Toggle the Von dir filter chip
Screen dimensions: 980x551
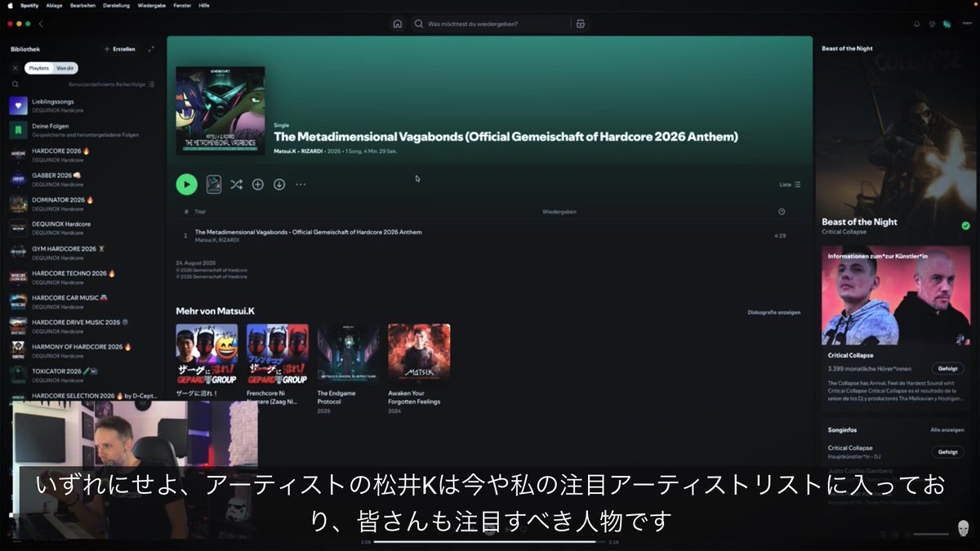click(x=66, y=68)
